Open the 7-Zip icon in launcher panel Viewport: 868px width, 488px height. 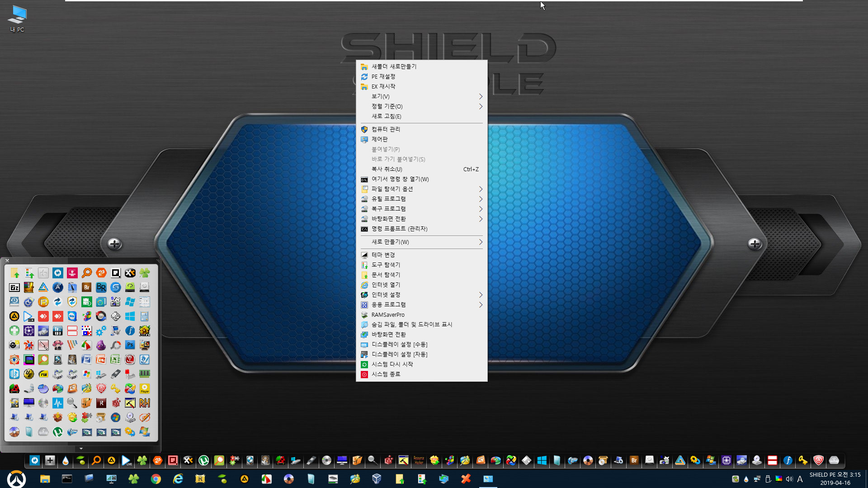14,287
